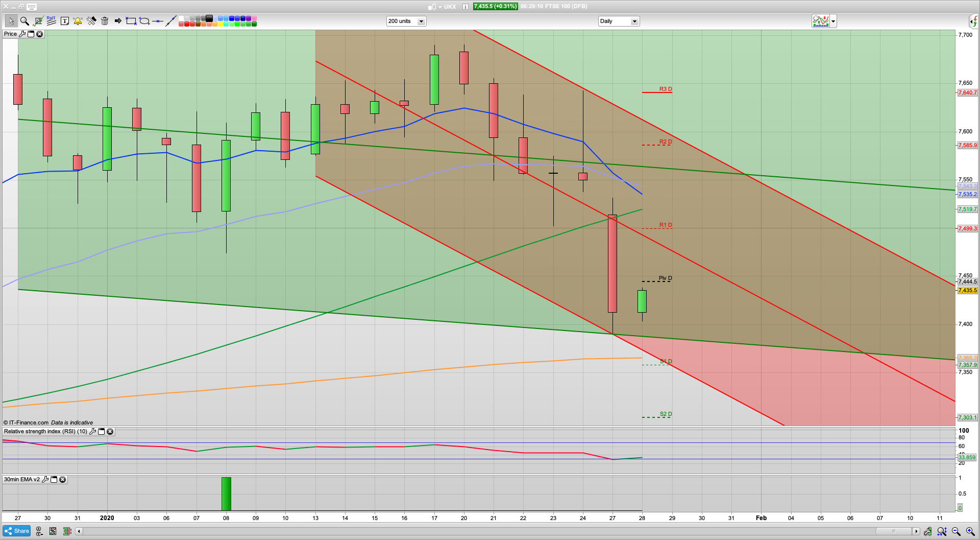
Task: Maximize the Price panel window icon
Action: pyautogui.click(x=31, y=34)
